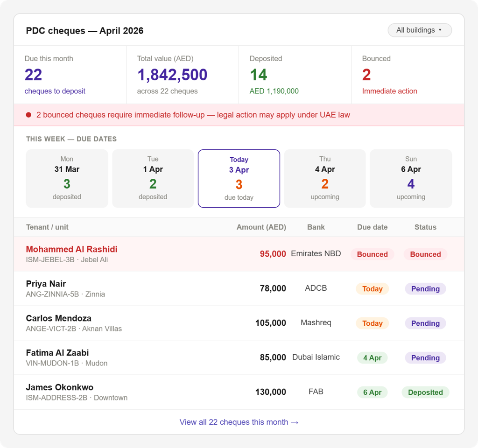
Task: Click 6 Apr due date badge
Action: (x=372, y=392)
